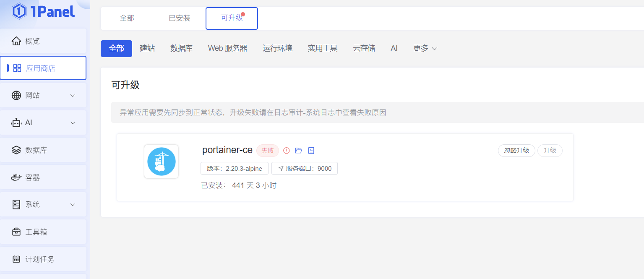
Task: Open 数据库 via its sidebar layers icon
Action: point(16,150)
